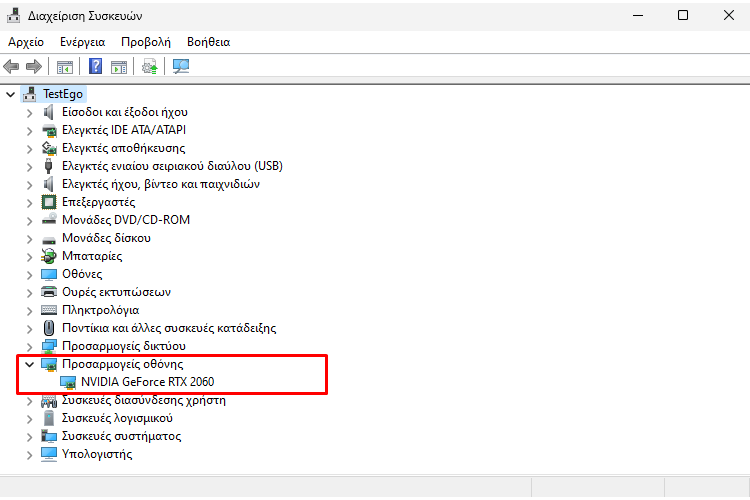Select Ελεγκτές ενιαίου σειριακού διαύλου (USB) label
Screen dimensions: 750x500
coord(172,166)
